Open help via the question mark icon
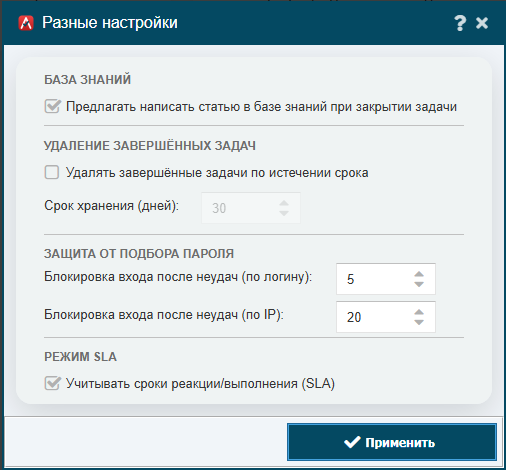Screen dimensions: 506x470 pos(460,23)
